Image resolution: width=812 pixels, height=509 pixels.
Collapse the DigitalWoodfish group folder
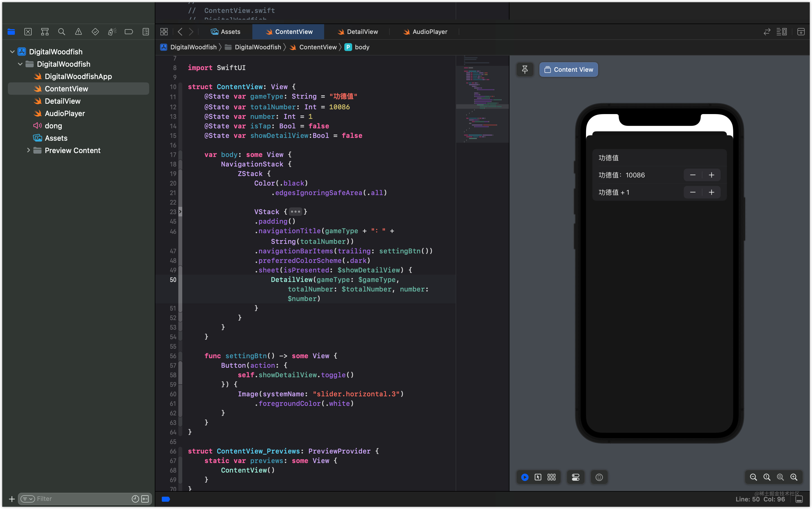tap(20, 64)
